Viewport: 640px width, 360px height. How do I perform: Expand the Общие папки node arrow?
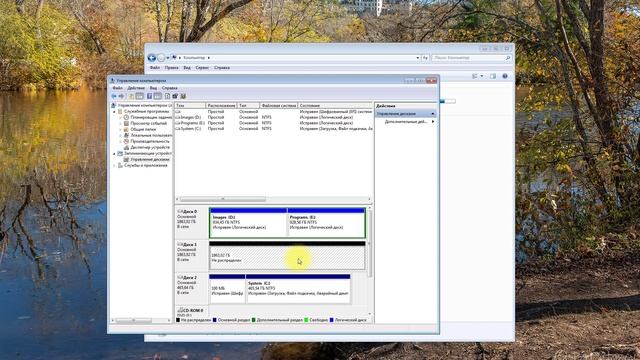121,129
